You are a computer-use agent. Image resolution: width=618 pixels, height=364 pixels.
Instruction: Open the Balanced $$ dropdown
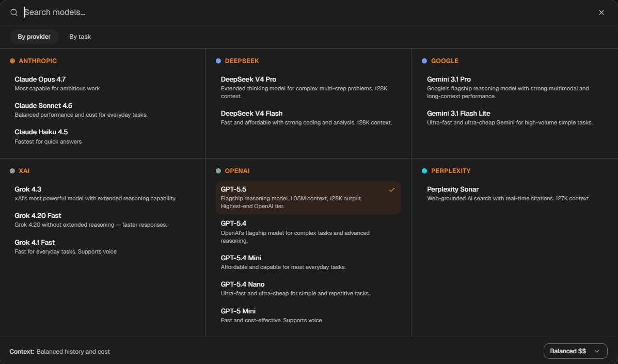[575, 351]
